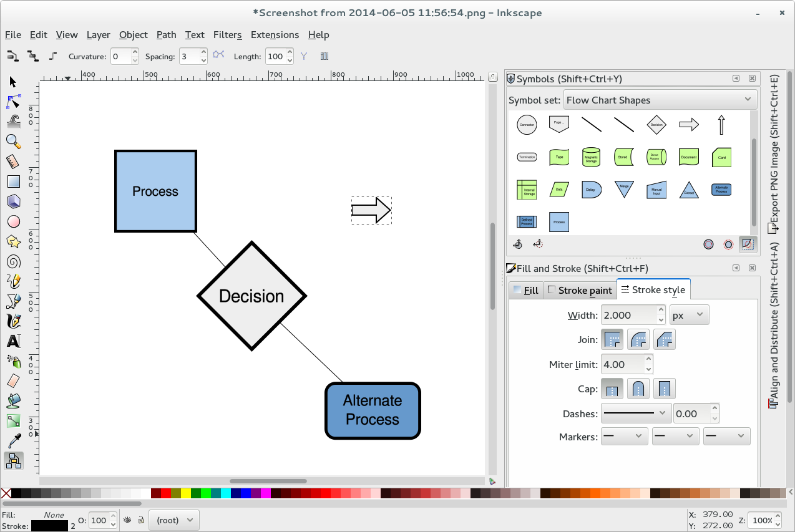Enable miter join style

612,339
